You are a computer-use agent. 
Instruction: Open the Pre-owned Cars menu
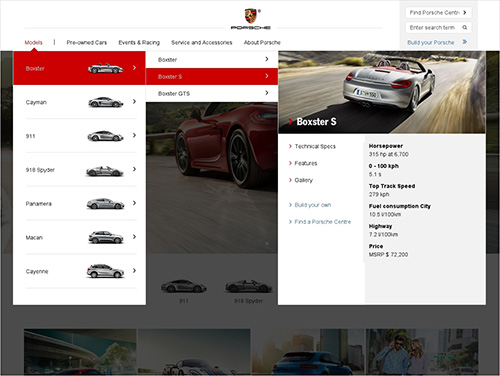[x=87, y=42]
